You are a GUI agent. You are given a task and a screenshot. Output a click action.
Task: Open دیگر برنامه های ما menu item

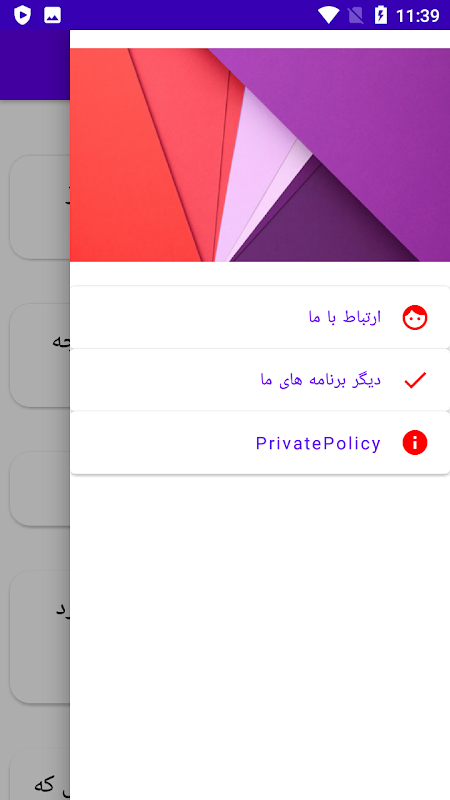point(260,380)
